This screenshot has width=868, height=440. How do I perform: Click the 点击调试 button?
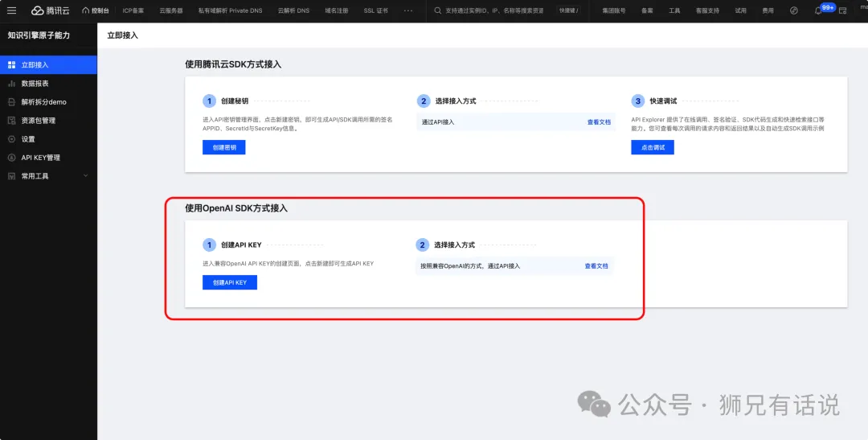[653, 147]
